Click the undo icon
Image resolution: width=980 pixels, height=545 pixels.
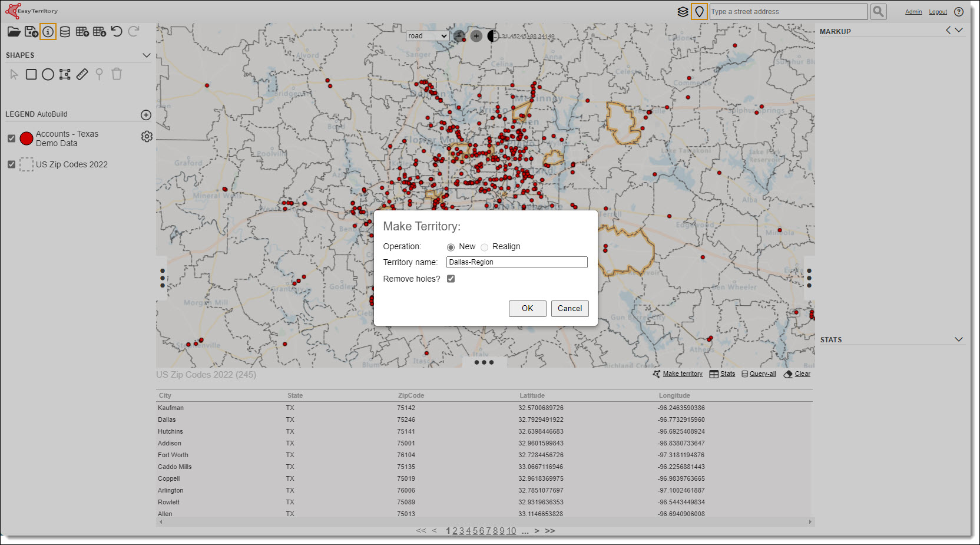pos(117,32)
